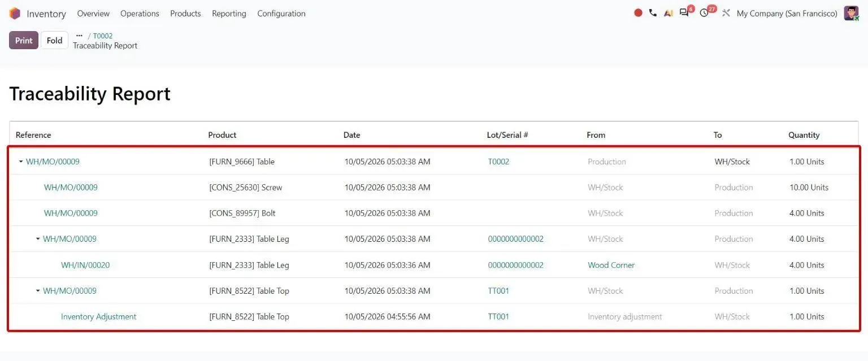The height and width of the screenshot is (361, 868).
Task: Open lot TT001 in the Inventory Adjustment row
Action: tap(498, 317)
